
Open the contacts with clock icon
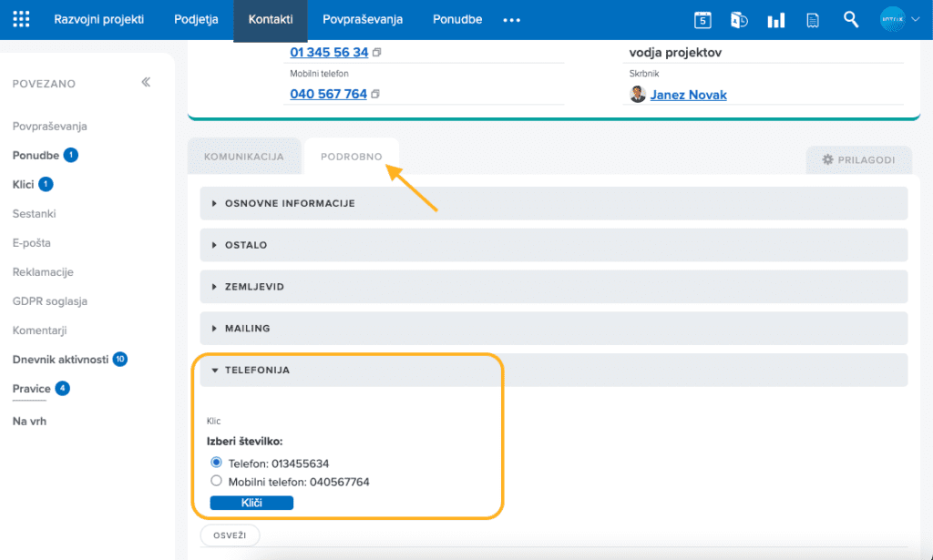[740, 20]
